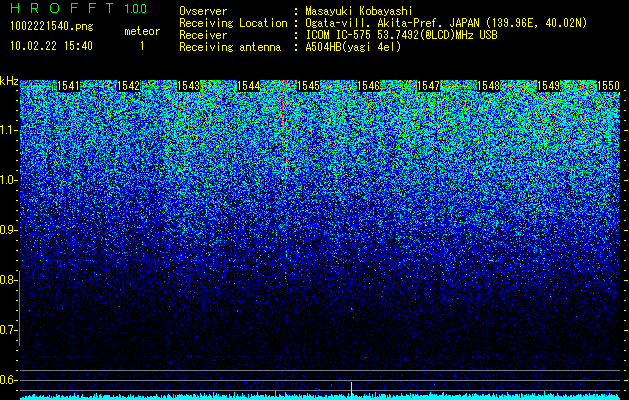
Task: Click the observer name Masayuki Kobayashi
Action: click(359, 11)
